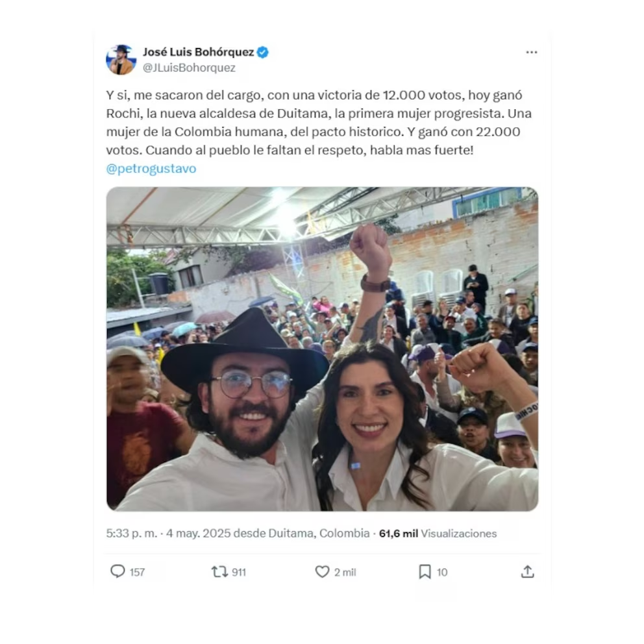Click the reply speech bubble icon
The width and height of the screenshot is (644, 644).
118,571
